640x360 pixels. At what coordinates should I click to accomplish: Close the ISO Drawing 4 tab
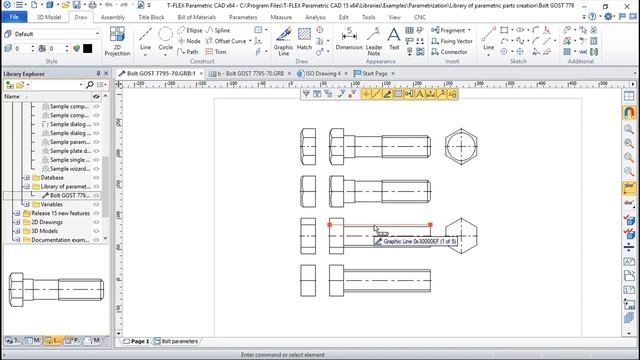pos(346,73)
